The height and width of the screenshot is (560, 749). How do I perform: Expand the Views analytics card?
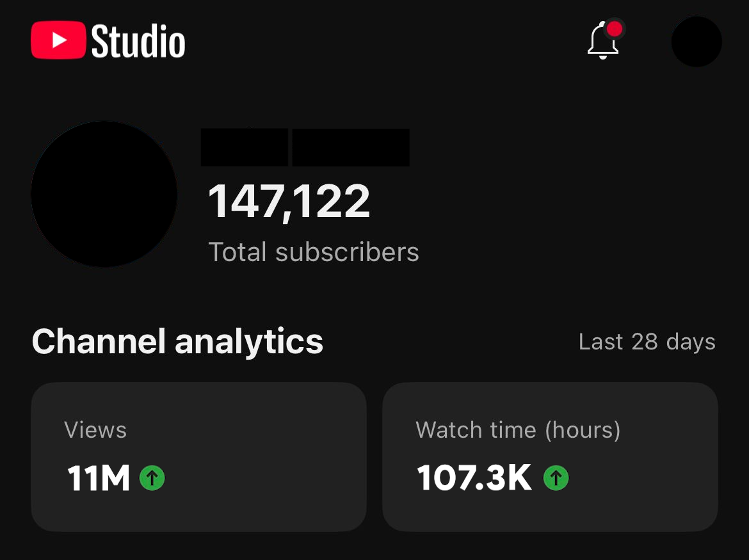[x=198, y=457]
